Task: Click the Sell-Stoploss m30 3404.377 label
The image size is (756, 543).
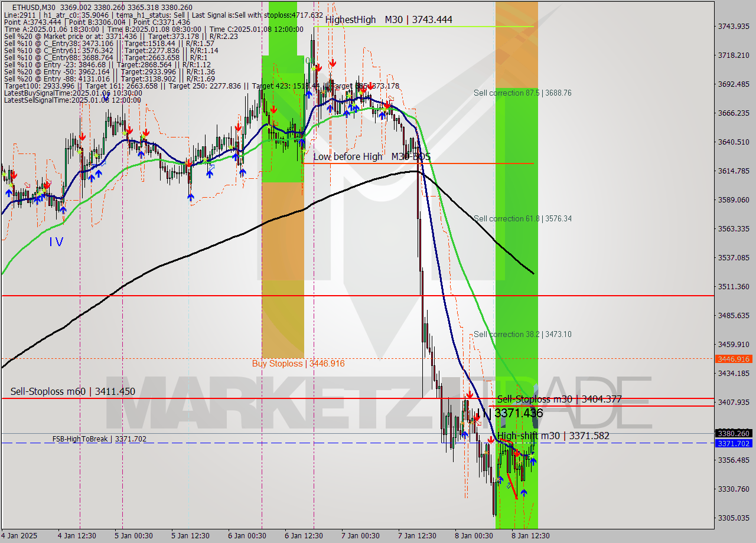Action: click(559, 399)
